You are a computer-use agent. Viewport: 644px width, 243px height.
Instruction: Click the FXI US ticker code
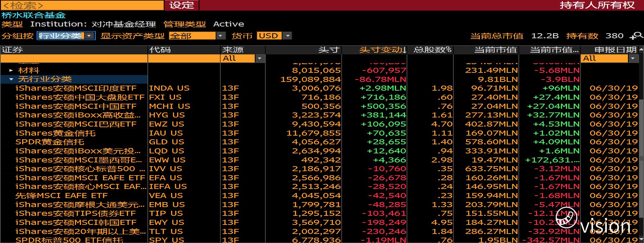[165, 97]
